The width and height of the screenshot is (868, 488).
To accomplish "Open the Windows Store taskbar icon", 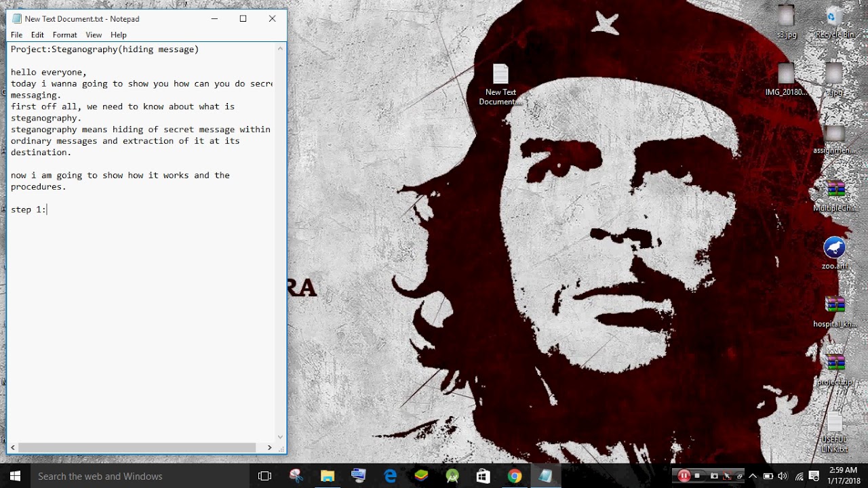I will tap(483, 476).
